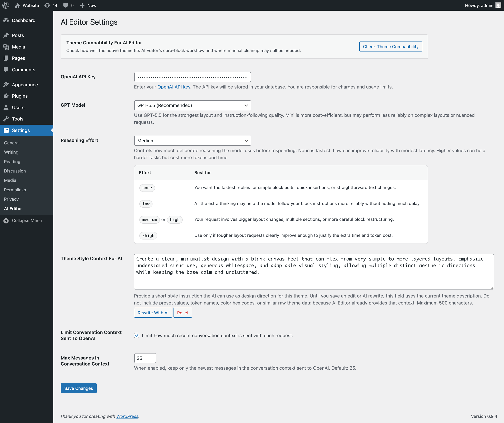Click the Dashboard gauge icon
The height and width of the screenshot is (423, 504).
coord(6,20)
